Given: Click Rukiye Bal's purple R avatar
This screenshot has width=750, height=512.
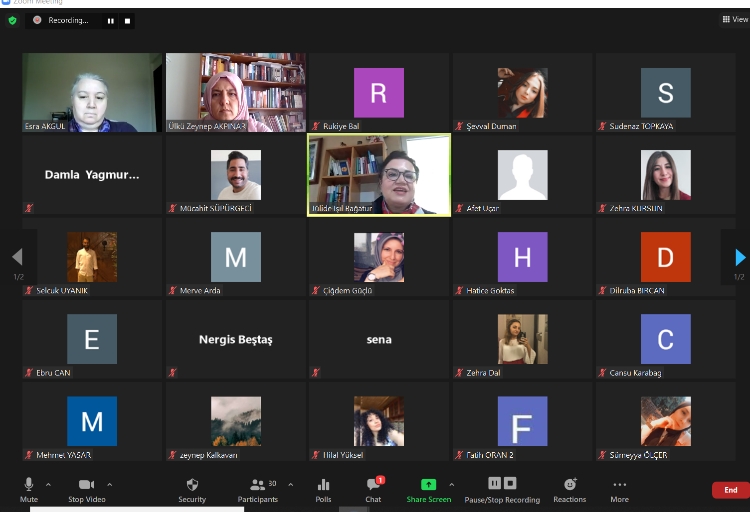Looking at the screenshot, I should coord(379,93).
